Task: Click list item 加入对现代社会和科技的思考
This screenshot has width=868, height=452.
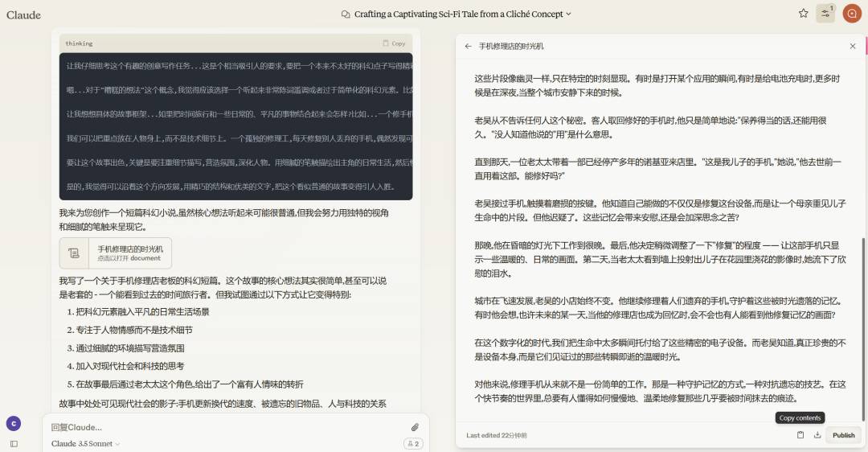Action: coord(129,366)
